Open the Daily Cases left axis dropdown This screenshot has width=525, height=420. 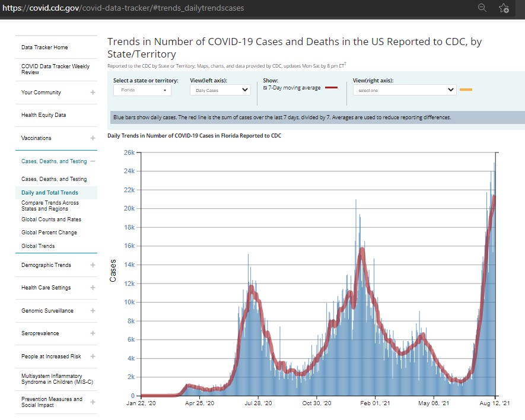pos(220,90)
